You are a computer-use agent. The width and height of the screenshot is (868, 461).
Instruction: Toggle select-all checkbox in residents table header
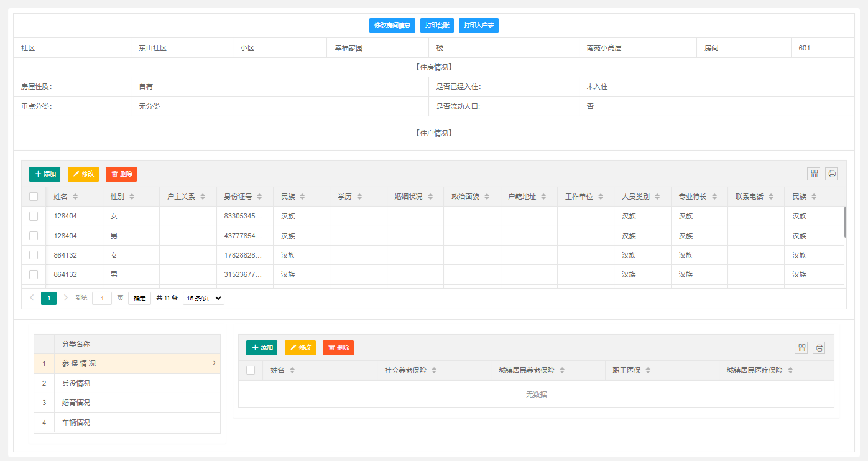point(34,197)
